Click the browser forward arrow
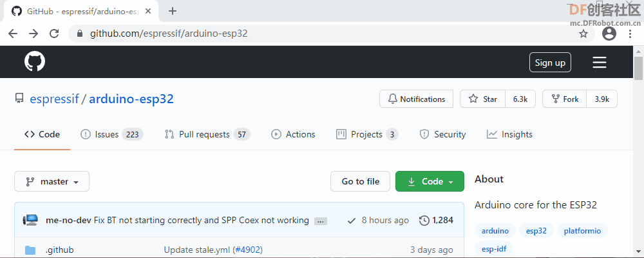The width and height of the screenshot is (644, 258). pos(33,34)
